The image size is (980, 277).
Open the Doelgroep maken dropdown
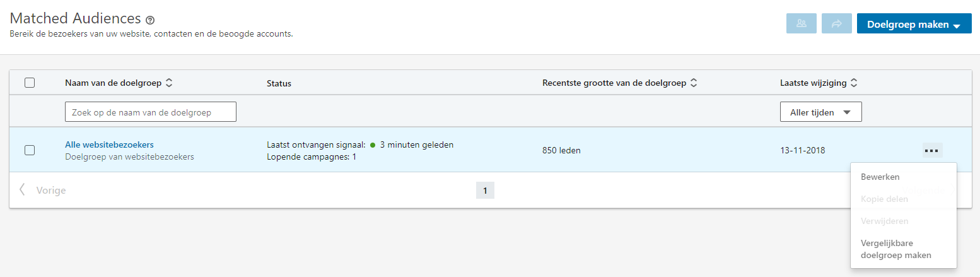(914, 23)
